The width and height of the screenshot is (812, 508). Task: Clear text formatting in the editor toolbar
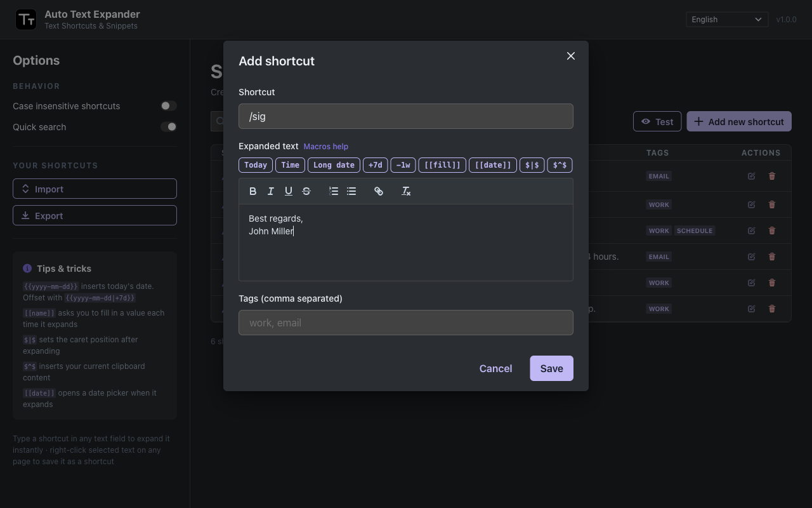[406, 191]
